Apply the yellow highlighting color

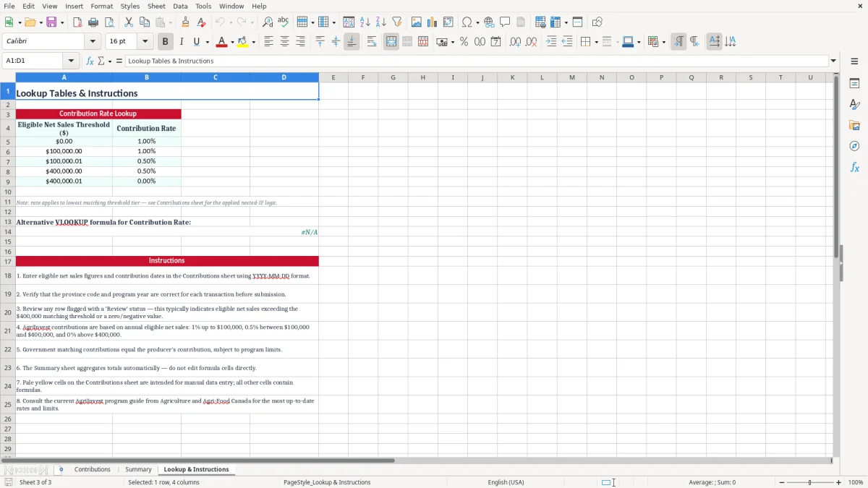pyautogui.click(x=242, y=42)
